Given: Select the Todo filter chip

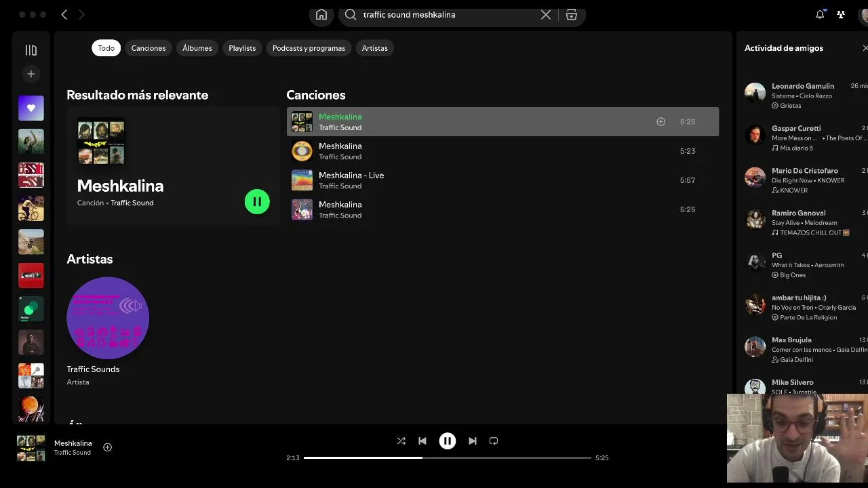Looking at the screenshot, I should coord(106,48).
